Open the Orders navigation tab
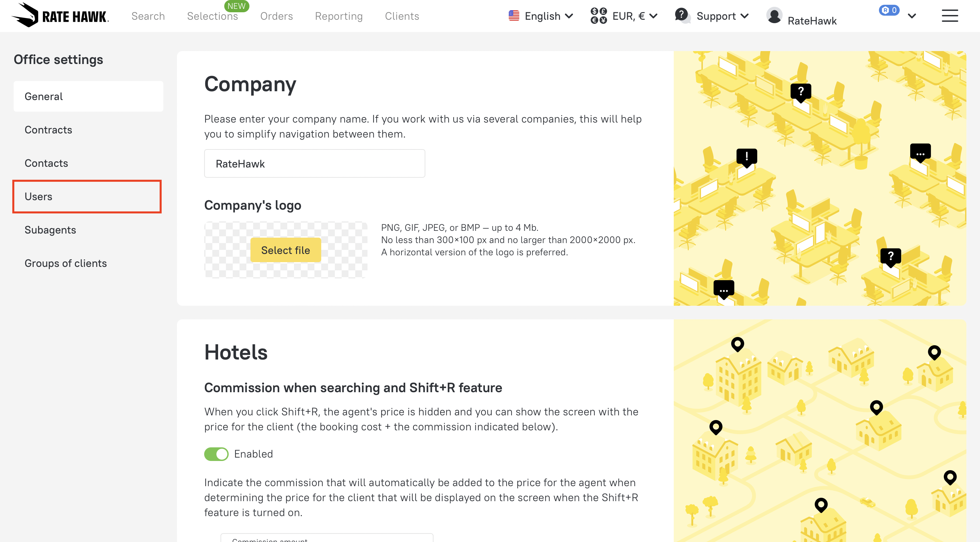980x542 pixels. click(x=276, y=16)
